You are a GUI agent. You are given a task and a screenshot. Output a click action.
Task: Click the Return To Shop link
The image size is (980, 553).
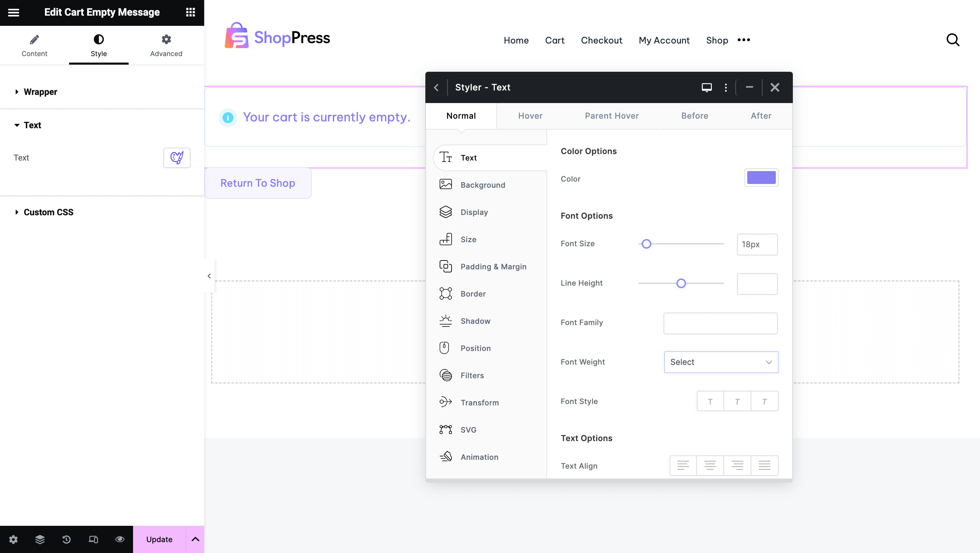[258, 183]
